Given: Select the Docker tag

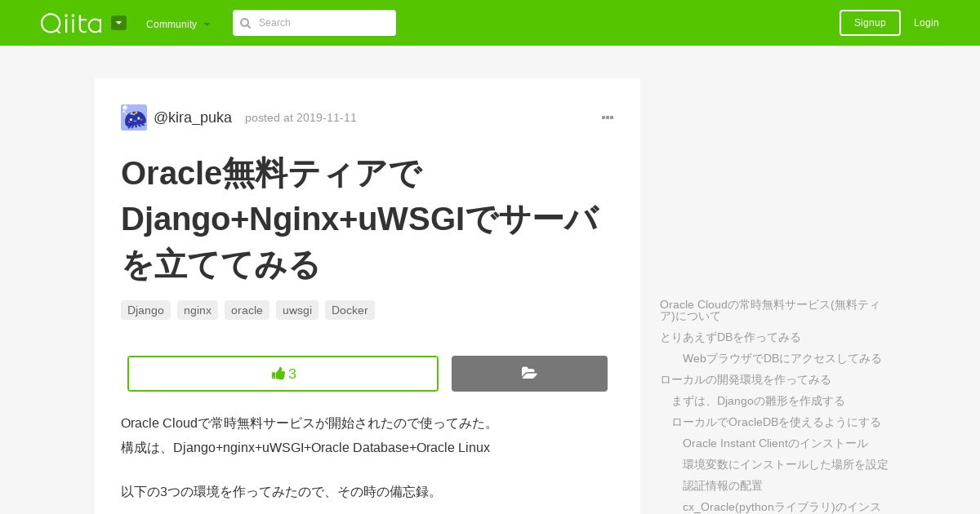Looking at the screenshot, I should click(350, 310).
